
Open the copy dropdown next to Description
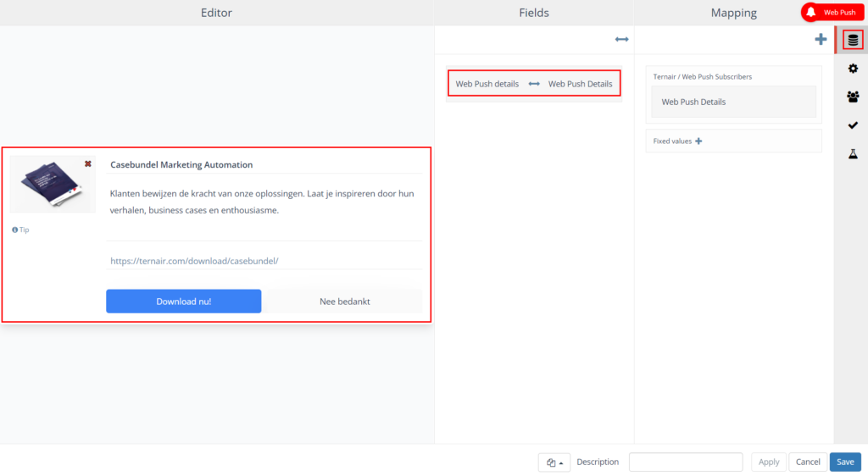(x=554, y=462)
